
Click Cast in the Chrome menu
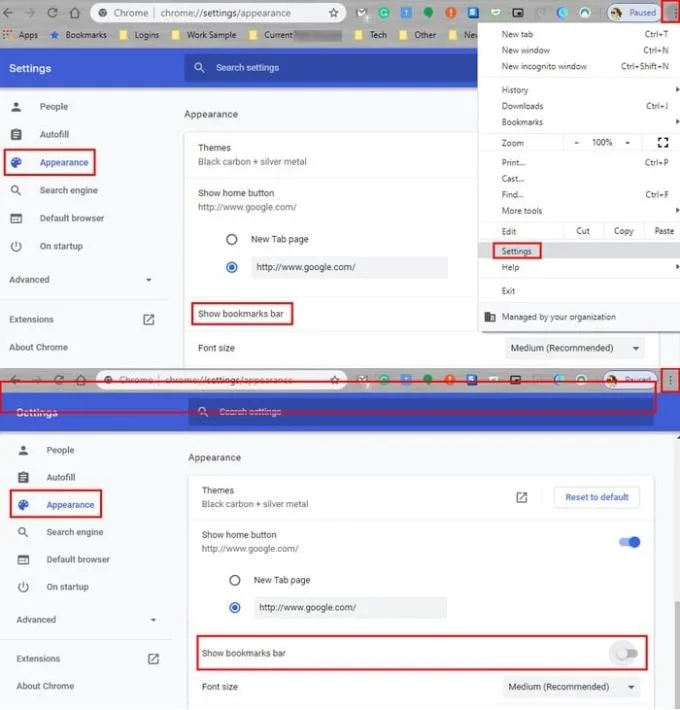(579, 179)
